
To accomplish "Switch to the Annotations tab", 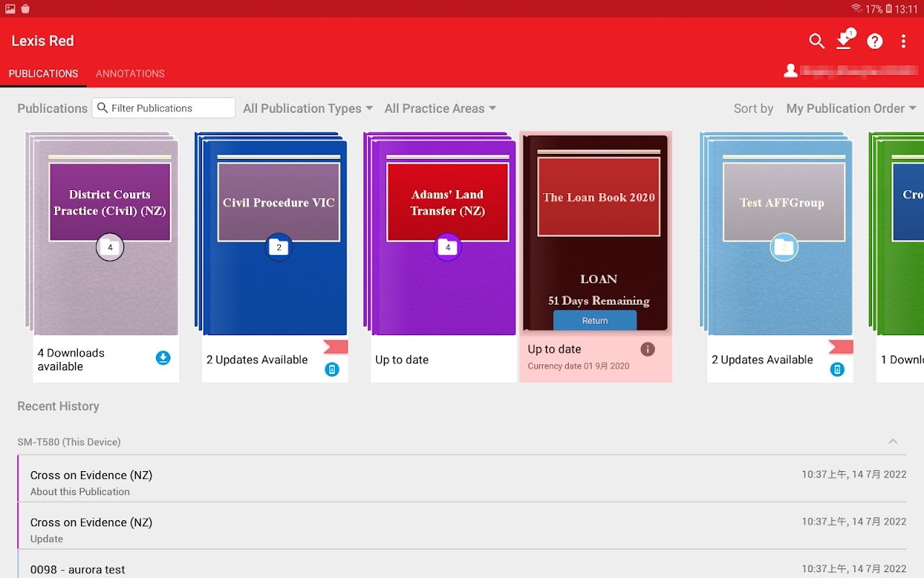I will (x=130, y=74).
